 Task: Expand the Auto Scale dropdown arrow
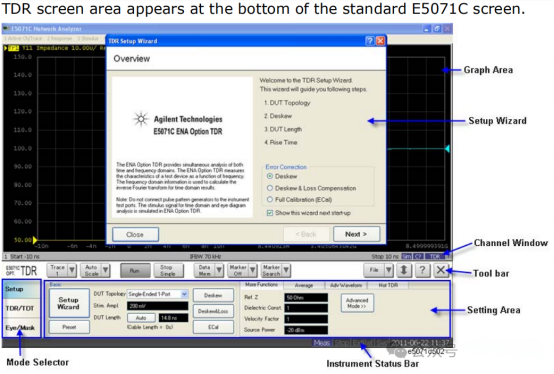pyautogui.click(x=106, y=271)
